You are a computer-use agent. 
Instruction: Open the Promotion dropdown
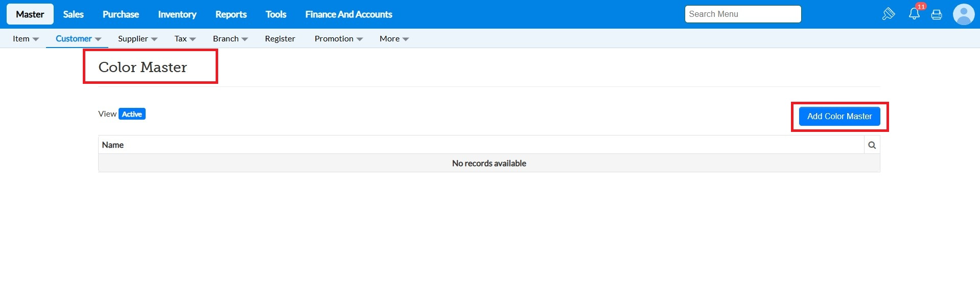[338, 39]
